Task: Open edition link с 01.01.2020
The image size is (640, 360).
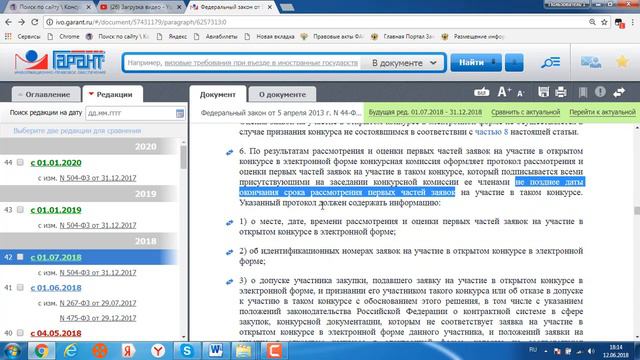Action: point(56,163)
